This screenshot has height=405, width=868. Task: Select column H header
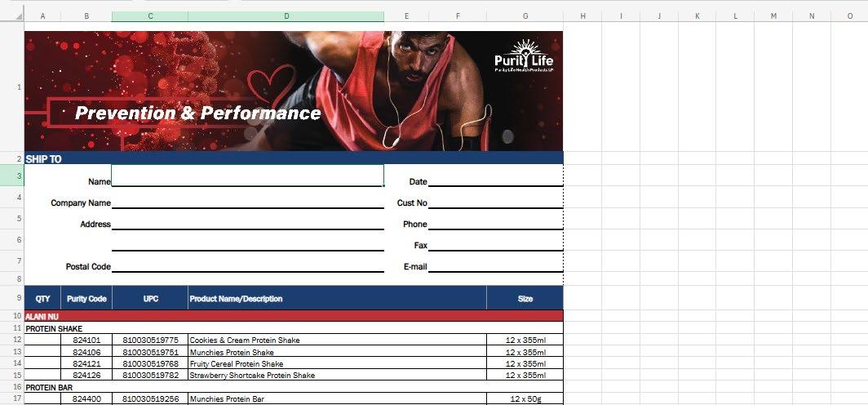pos(583,16)
